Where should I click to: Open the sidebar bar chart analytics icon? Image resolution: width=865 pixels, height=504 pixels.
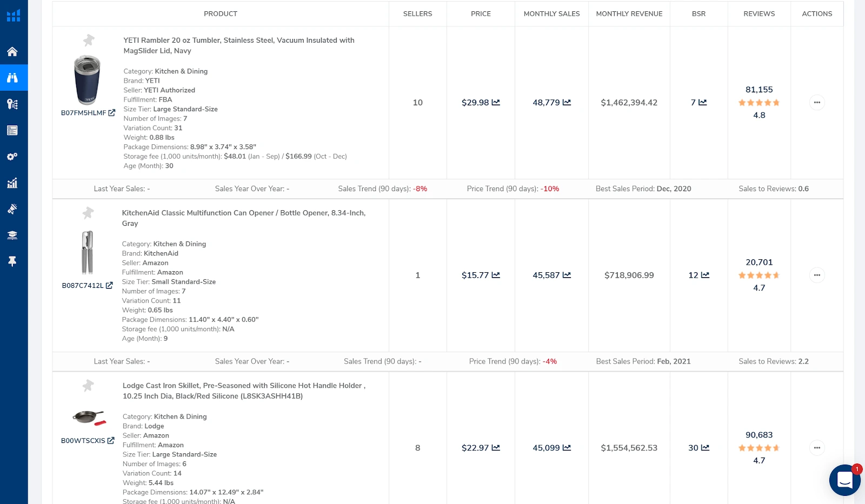pyautogui.click(x=12, y=183)
